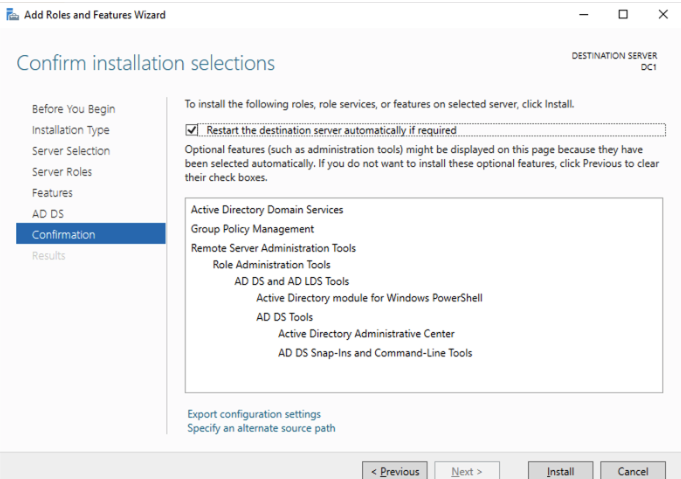681x479 pixels.
Task: Open Export configuration settings link
Action: click(x=254, y=414)
